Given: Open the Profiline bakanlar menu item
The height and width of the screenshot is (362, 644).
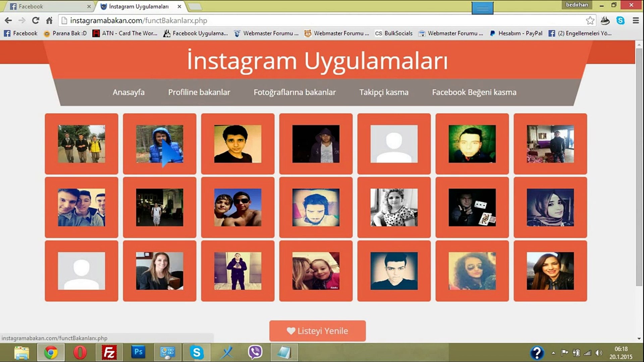Looking at the screenshot, I should pos(199,92).
